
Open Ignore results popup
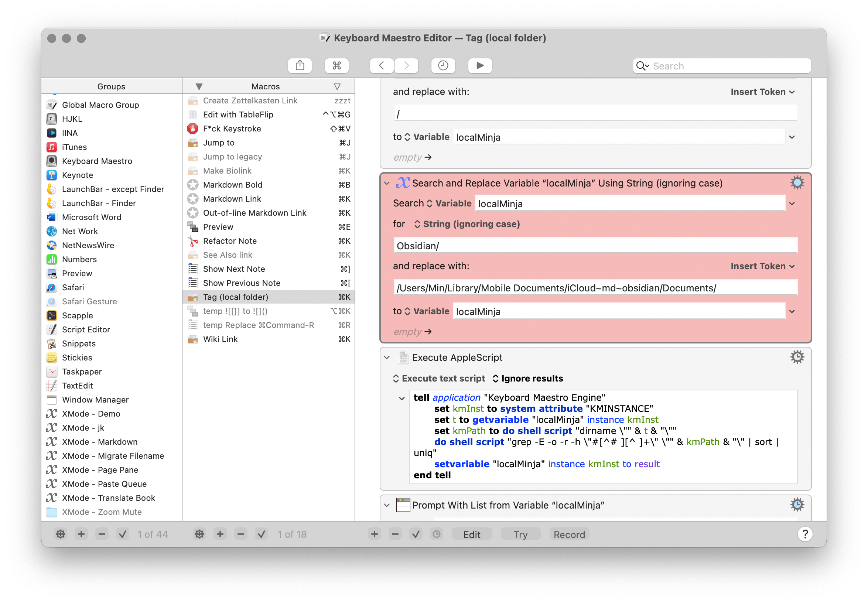coord(527,379)
